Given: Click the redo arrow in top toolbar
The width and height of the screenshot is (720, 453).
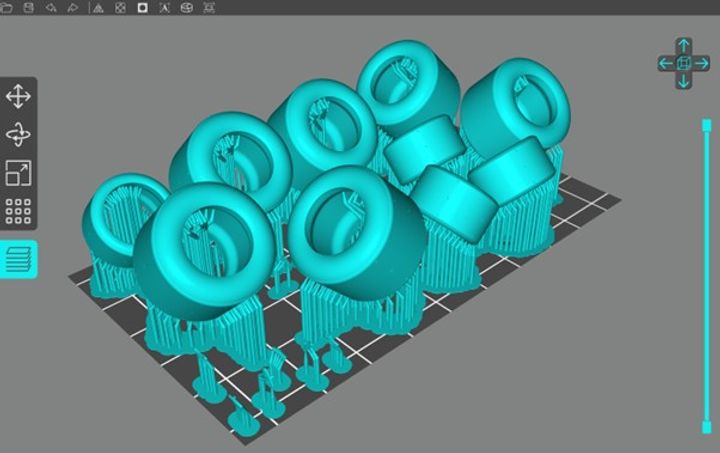Looking at the screenshot, I should point(72,7).
